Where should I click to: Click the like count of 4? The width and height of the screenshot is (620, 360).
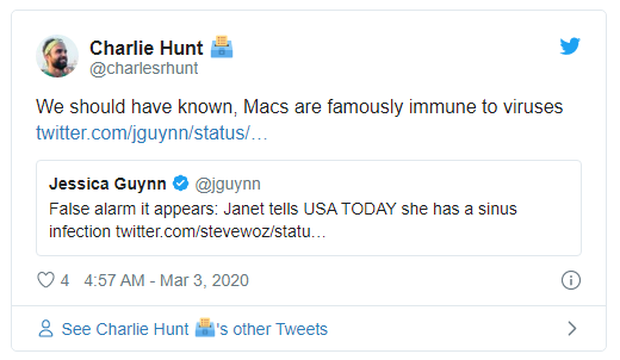click(64, 280)
